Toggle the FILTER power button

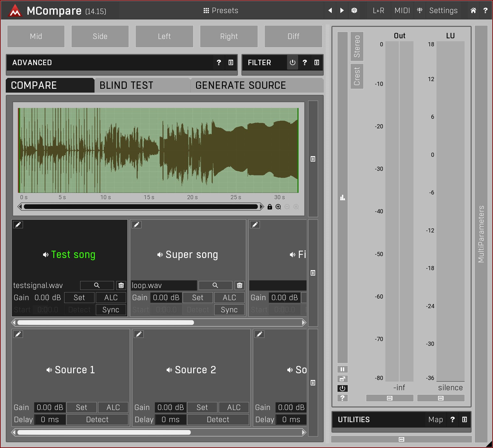[292, 63]
